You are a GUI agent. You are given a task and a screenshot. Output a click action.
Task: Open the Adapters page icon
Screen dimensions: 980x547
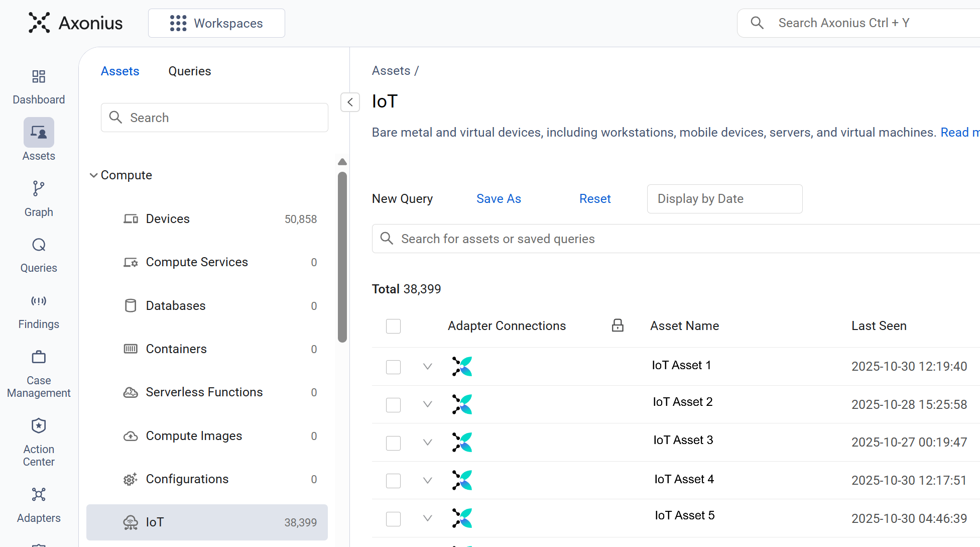coord(39,495)
